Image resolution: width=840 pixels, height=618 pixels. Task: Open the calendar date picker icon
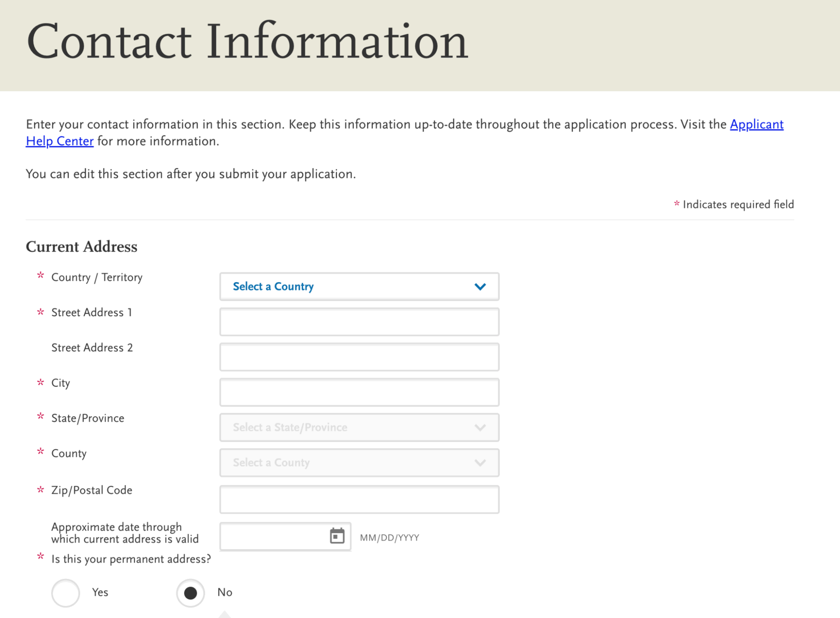pos(337,536)
